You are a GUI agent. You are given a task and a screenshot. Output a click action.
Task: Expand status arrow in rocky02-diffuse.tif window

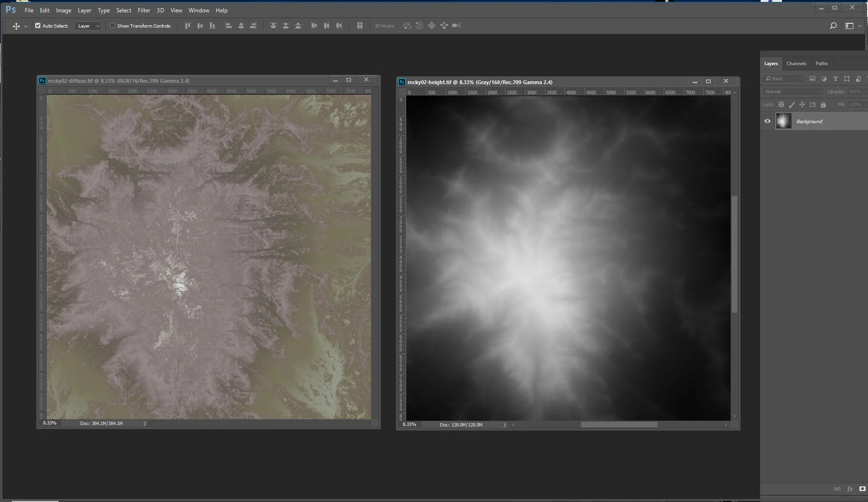145,423
